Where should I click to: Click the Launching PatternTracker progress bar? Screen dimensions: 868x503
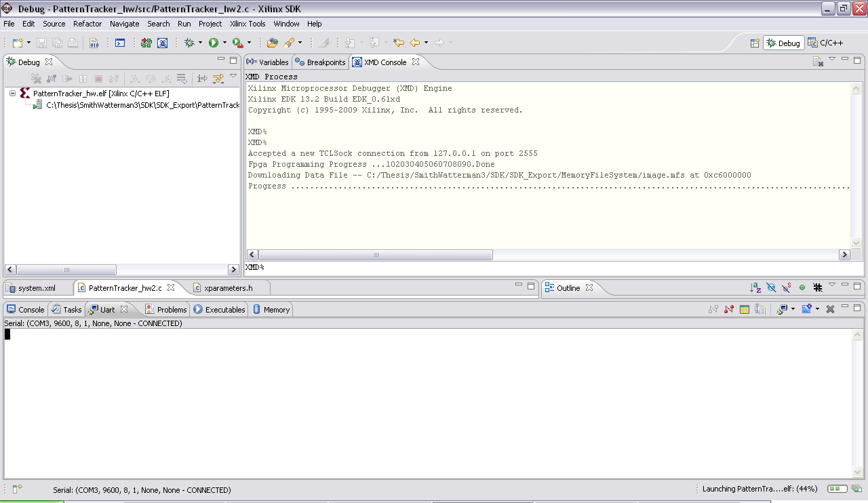(x=837, y=489)
